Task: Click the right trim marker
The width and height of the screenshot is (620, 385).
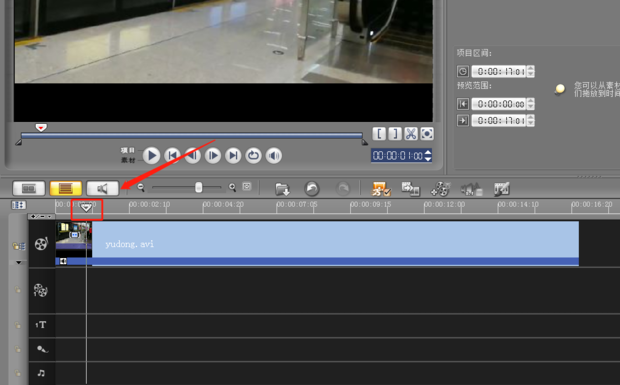Action: coord(365,142)
